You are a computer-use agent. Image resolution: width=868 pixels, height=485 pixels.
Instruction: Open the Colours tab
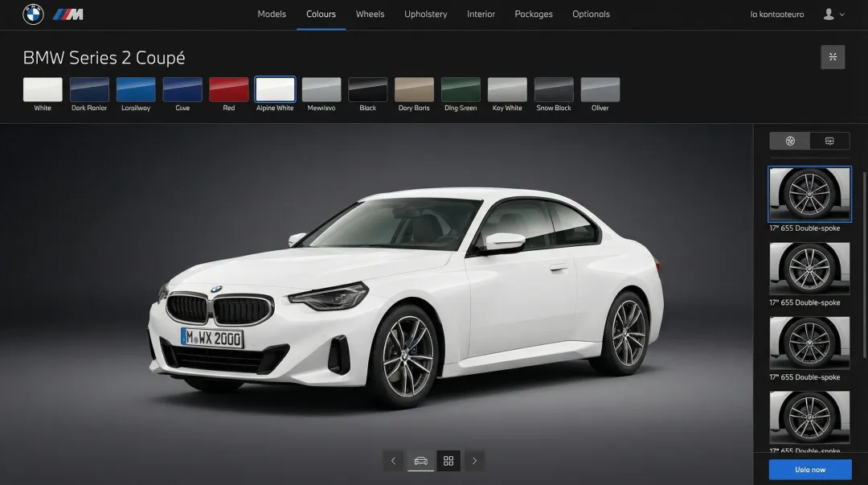pos(321,14)
